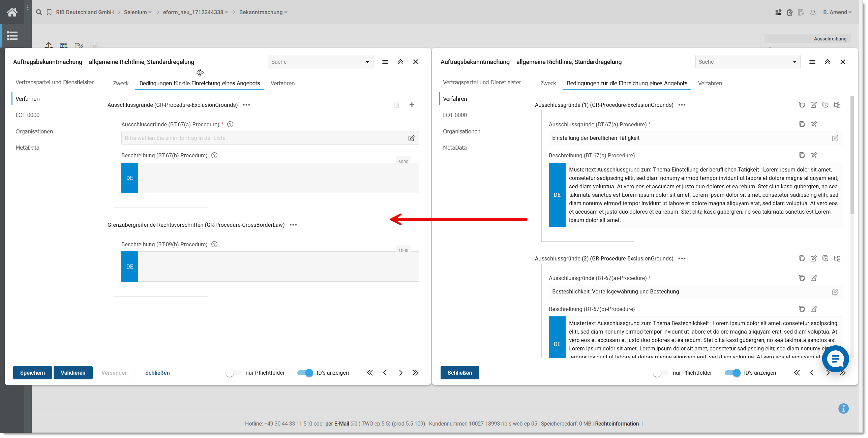Open the chat support bubble

(x=835, y=359)
